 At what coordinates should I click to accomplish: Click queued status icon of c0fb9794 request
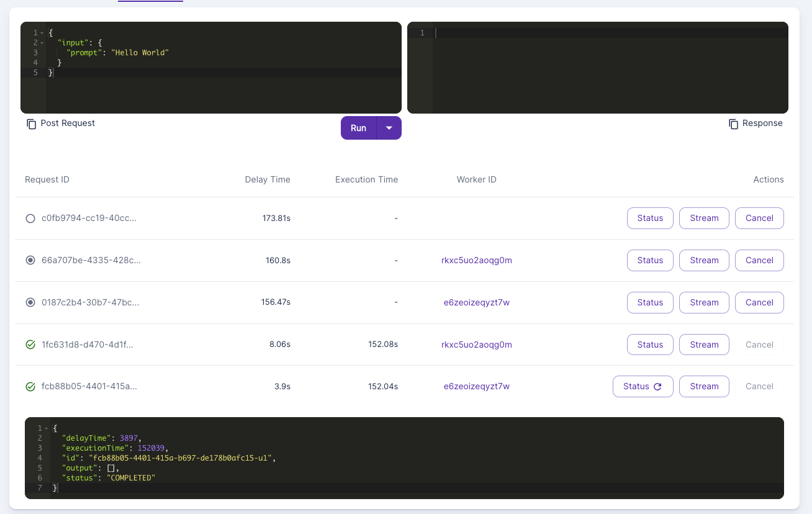[30, 219]
